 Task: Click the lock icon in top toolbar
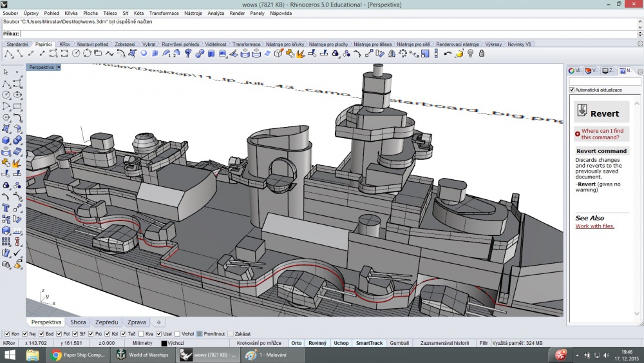482,54
